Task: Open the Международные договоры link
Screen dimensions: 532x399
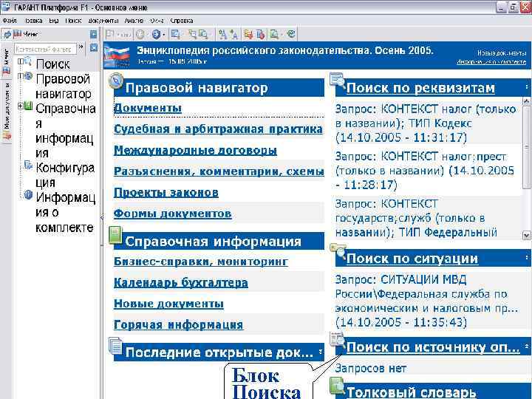Action: pyautogui.click(x=195, y=150)
